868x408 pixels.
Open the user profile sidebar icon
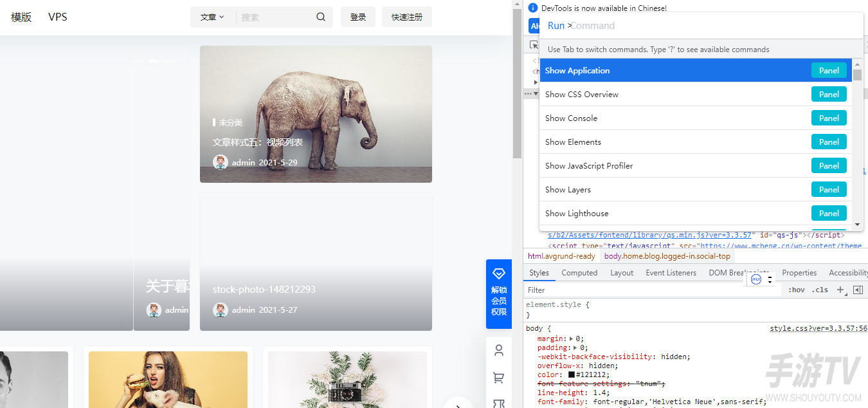coord(499,350)
